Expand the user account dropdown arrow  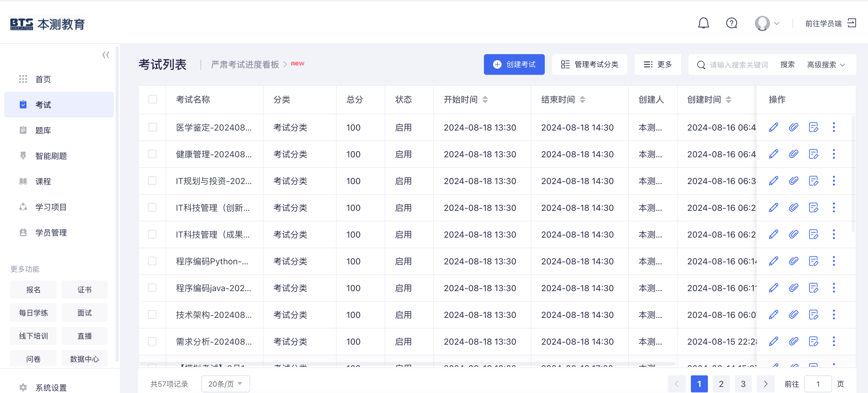[x=777, y=23]
